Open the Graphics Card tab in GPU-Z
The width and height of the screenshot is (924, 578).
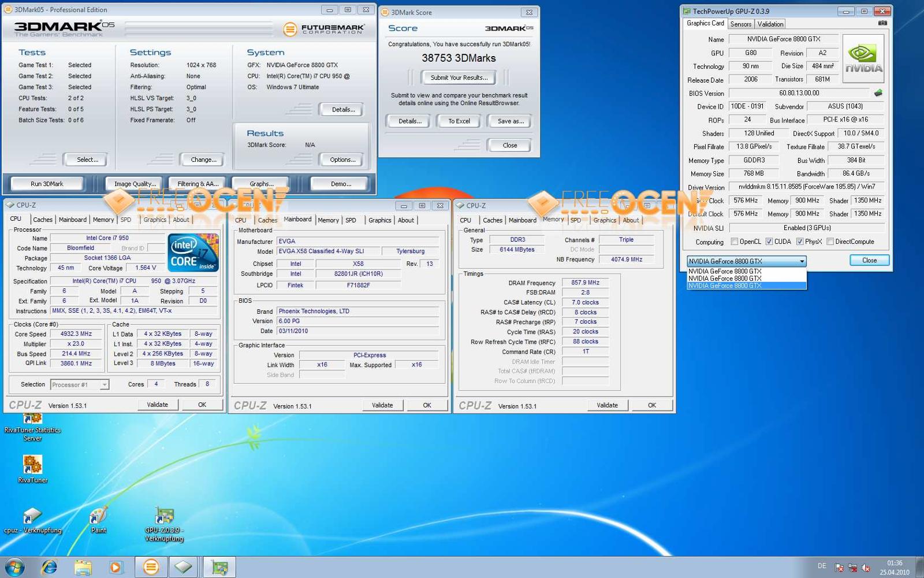pos(705,23)
